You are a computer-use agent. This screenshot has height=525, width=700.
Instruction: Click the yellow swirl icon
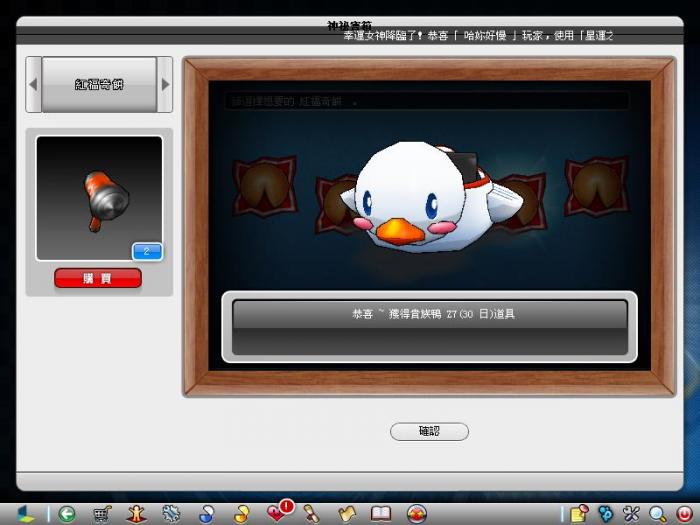(242, 514)
